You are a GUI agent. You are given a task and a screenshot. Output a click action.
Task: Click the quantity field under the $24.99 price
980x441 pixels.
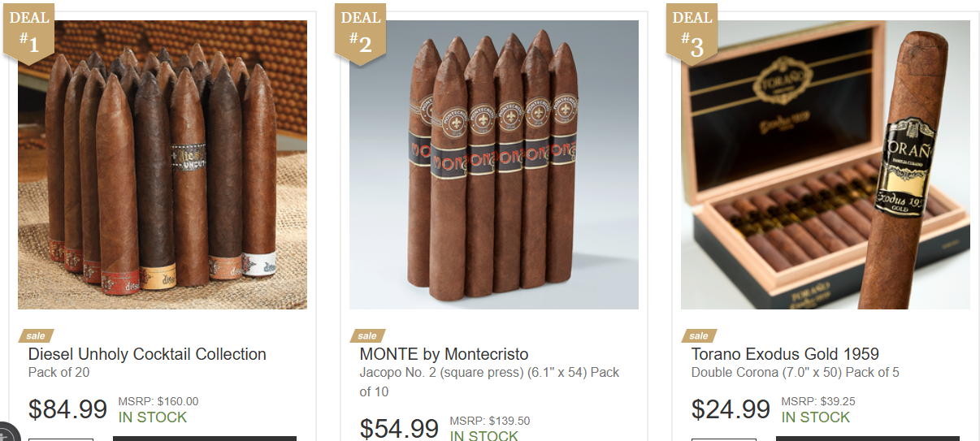(724, 439)
